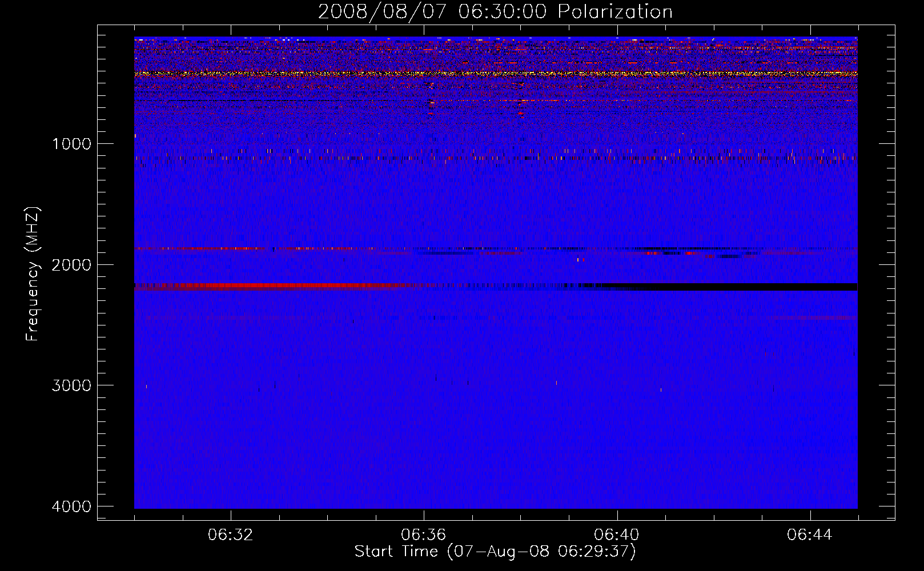The width and height of the screenshot is (924, 571).
Task: Click the 06:40 time tick label
Action: [x=617, y=535]
